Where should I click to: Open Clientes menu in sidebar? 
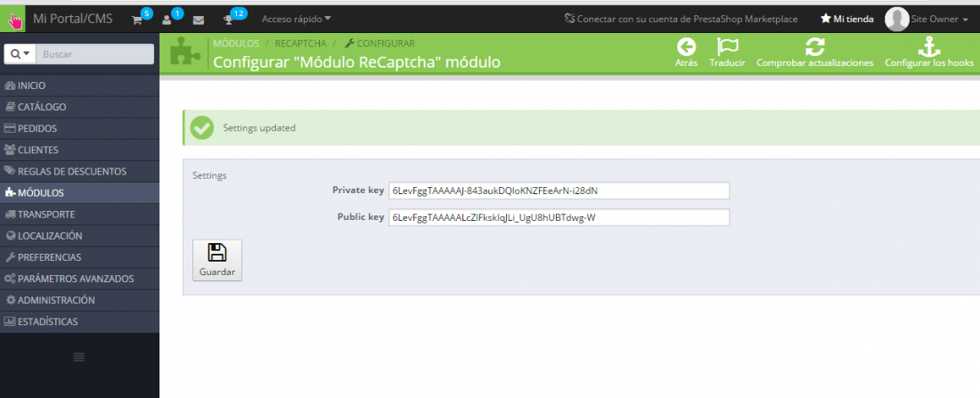coord(79,150)
